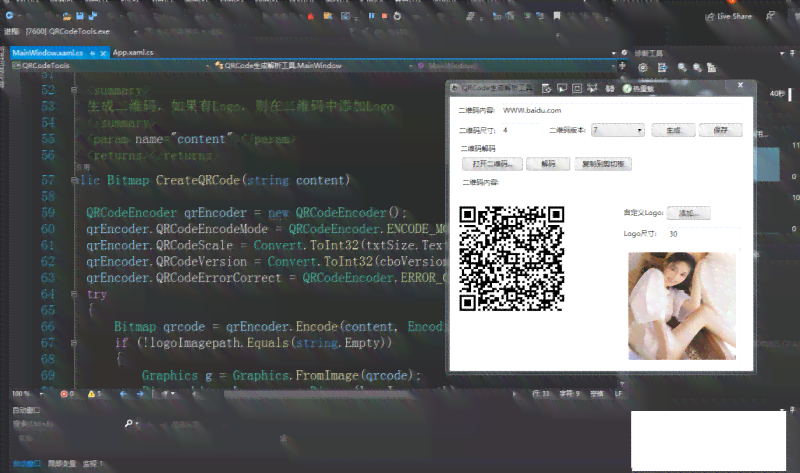Collapse the if block on line 67

tap(73, 343)
